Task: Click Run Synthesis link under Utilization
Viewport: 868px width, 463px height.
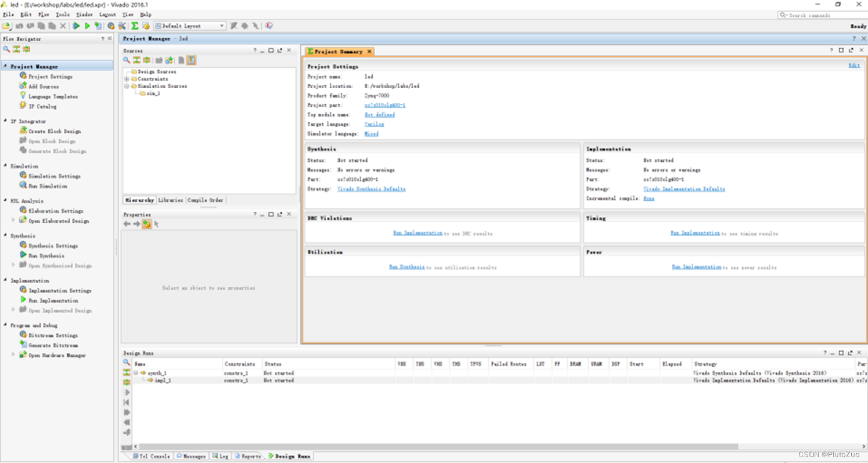Action: point(407,267)
